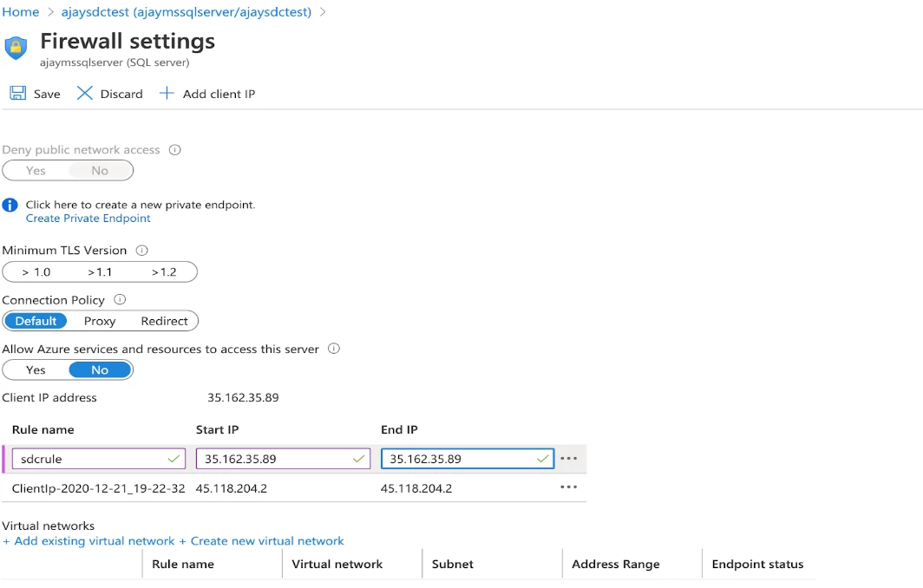The width and height of the screenshot is (923, 588).
Task: Open ellipsis menu for sdcrule row
Action: 568,458
